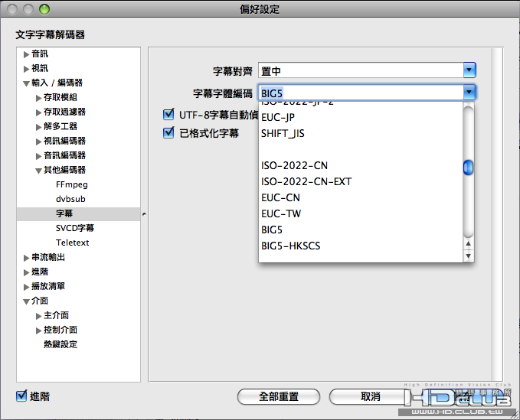Toggle the 已格式化字幕 checkbox
The height and width of the screenshot is (420, 520).
point(168,133)
